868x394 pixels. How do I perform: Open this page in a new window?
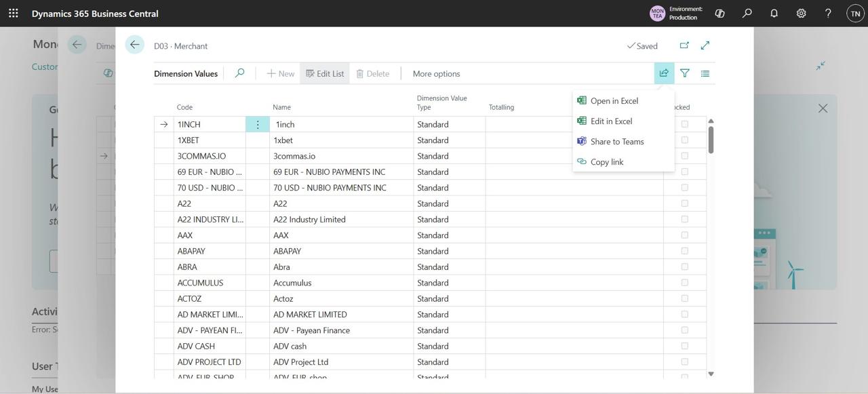[x=684, y=45]
